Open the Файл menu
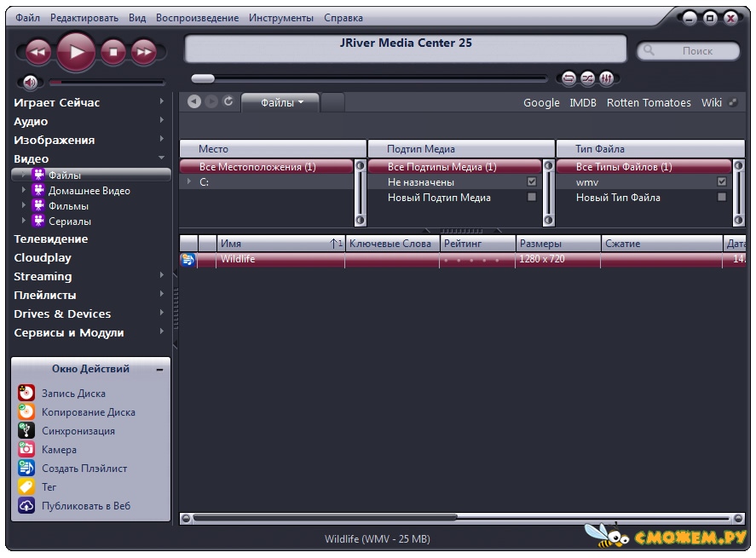The height and width of the screenshot is (558, 756). click(x=27, y=18)
